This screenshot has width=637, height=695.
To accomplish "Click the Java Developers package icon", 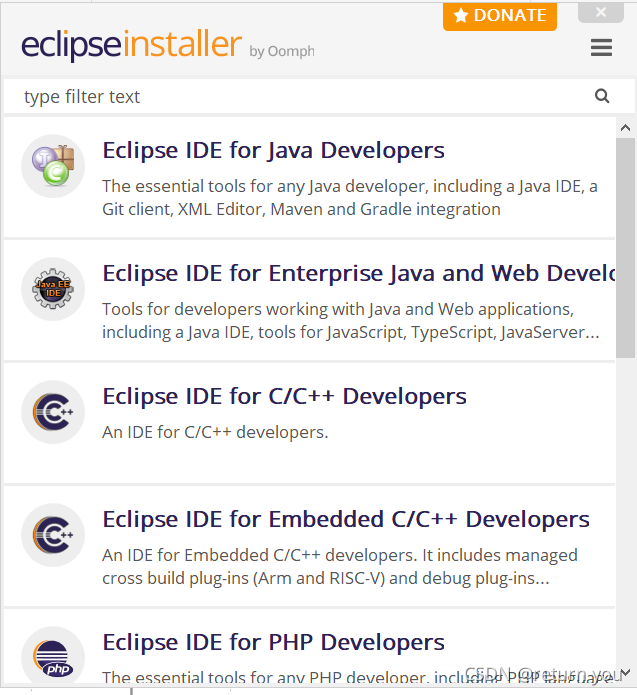I will pyautogui.click(x=53, y=166).
